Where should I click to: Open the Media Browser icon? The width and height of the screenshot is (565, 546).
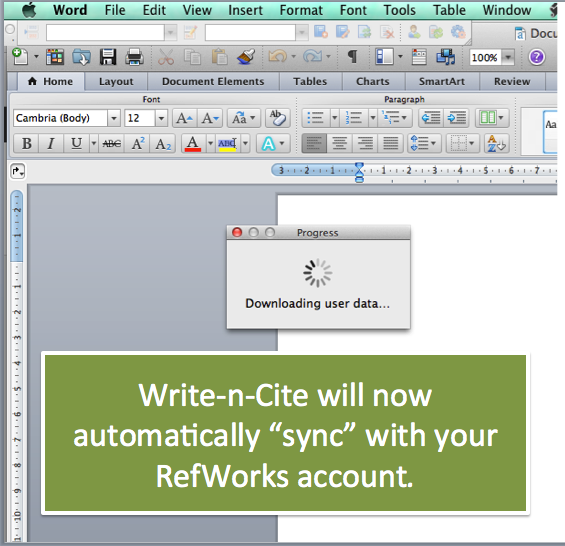(446, 57)
